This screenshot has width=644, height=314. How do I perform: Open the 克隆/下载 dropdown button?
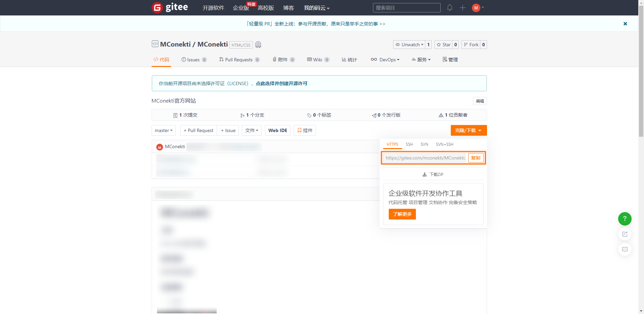469,130
